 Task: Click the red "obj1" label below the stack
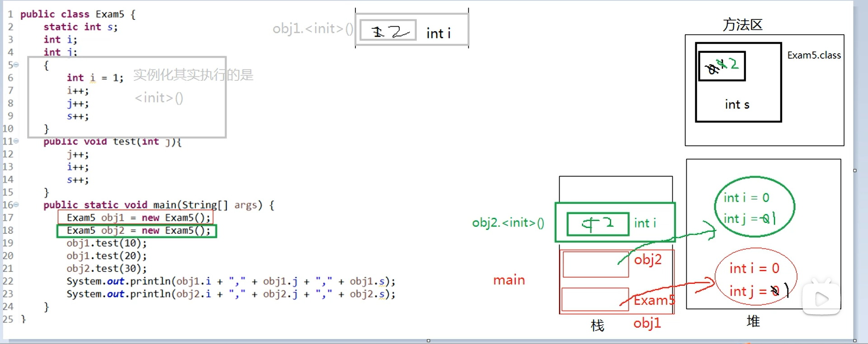(647, 323)
